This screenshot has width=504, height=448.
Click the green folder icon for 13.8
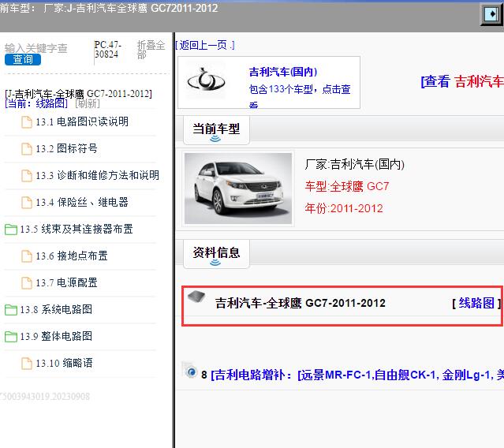click(x=11, y=310)
